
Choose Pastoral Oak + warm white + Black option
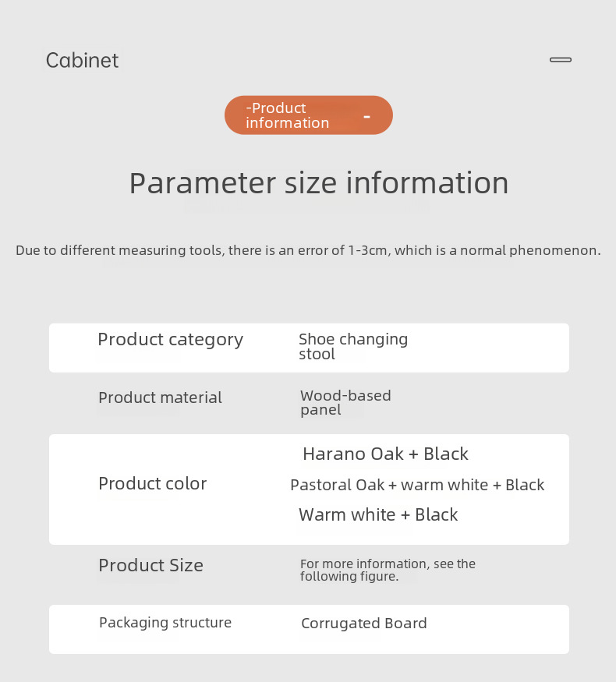(416, 485)
